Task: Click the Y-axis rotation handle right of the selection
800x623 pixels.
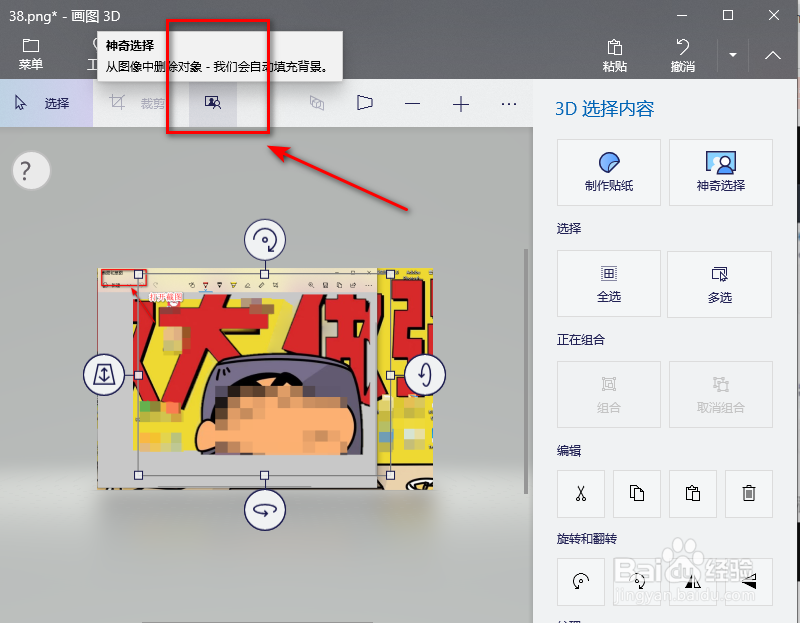Action: tap(425, 375)
